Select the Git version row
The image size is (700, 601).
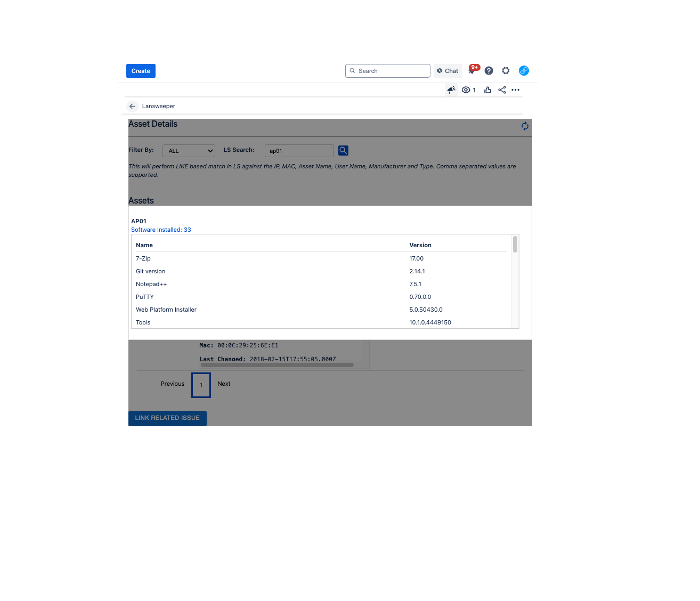coord(321,271)
